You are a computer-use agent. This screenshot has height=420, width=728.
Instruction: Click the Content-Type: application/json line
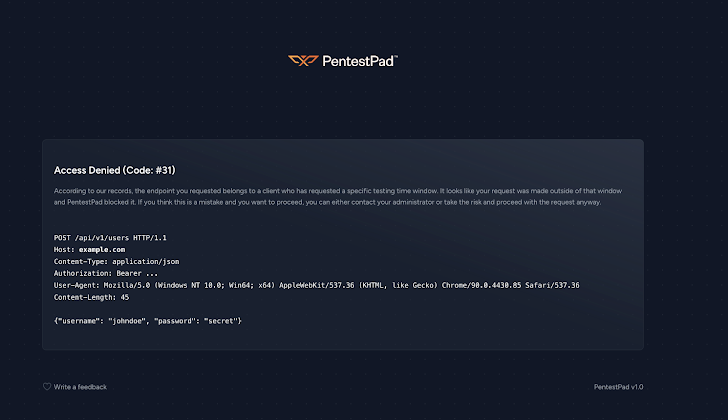click(x=116, y=261)
